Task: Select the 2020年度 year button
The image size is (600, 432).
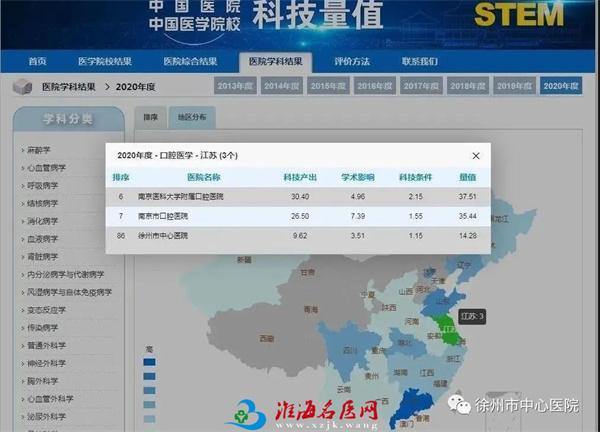Action: (x=561, y=86)
